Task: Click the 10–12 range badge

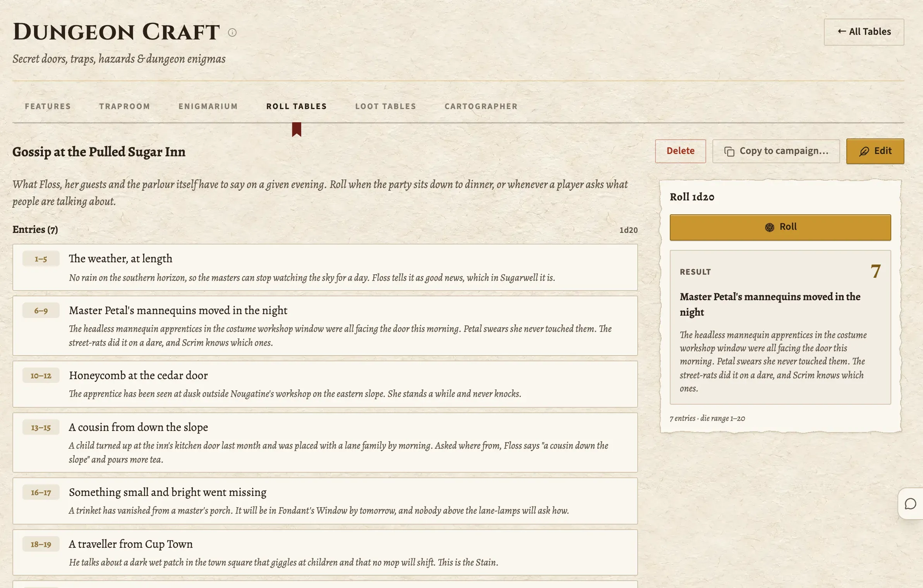Action: pyautogui.click(x=41, y=376)
